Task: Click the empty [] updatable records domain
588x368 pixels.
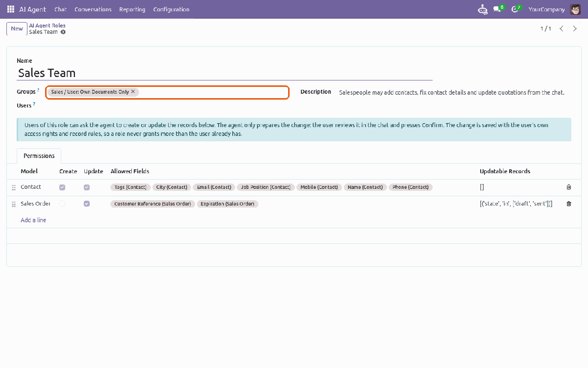Action: 482,187
